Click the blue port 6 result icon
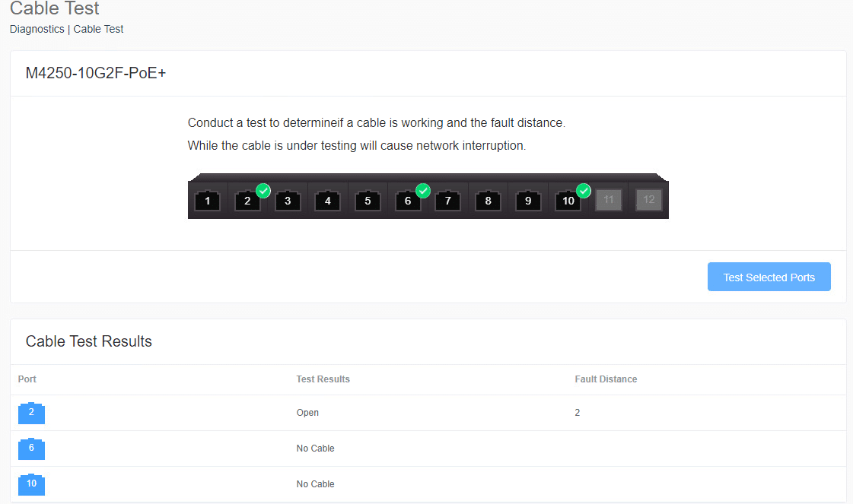This screenshot has width=853, height=504. pos(31,449)
